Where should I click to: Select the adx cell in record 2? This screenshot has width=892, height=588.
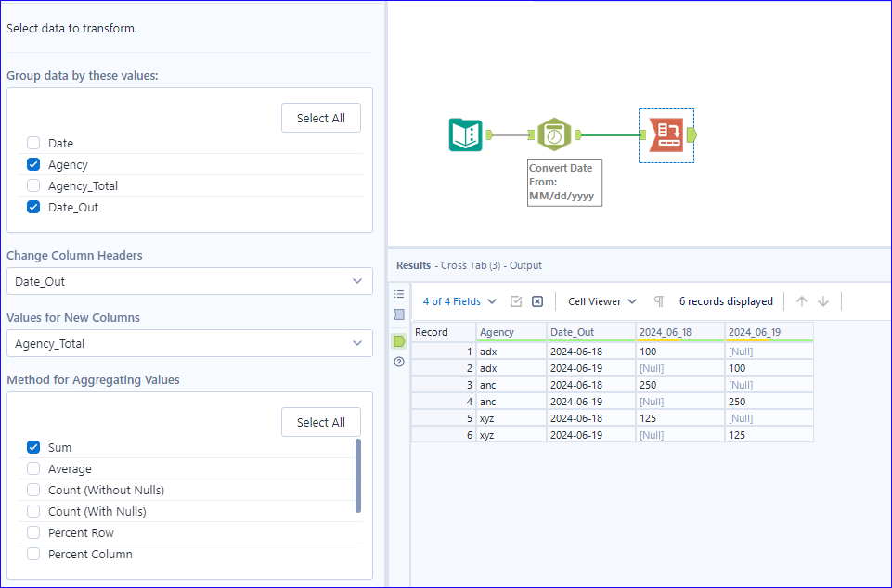point(511,368)
